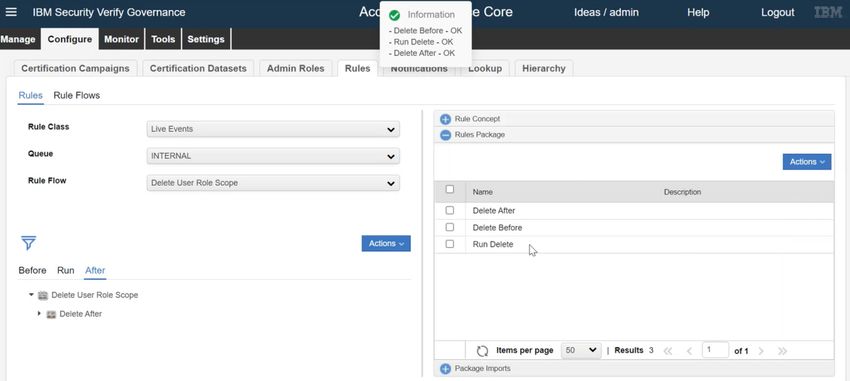The image size is (850, 381).
Task: Open the Tools menu
Action: click(163, 39)
